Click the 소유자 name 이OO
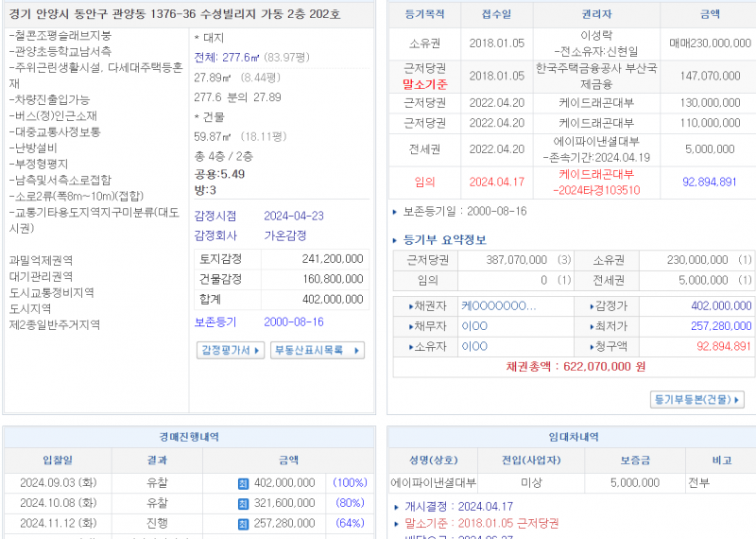The width and height of the screenshot is (756, 539). pos(474,346)
